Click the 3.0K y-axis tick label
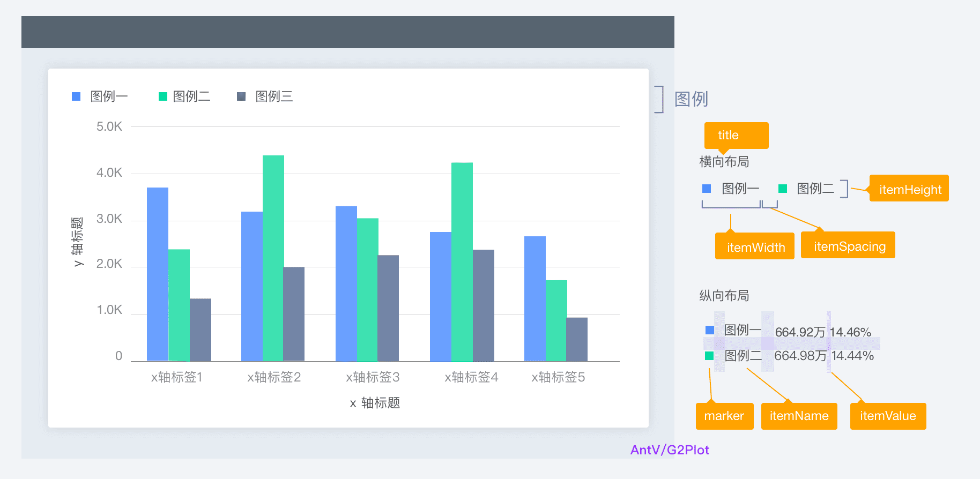Viewport: 980px width, 479px height. (x=109, y=219)
